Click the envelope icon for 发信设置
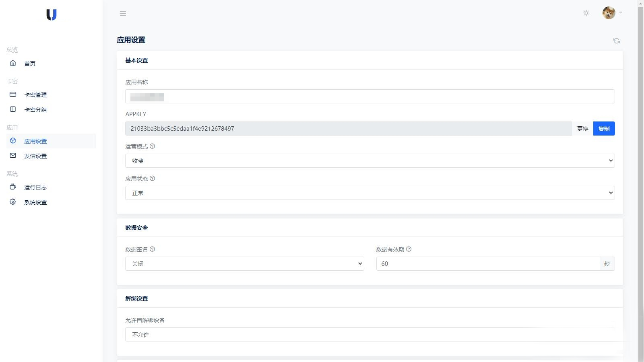Viewport: 644px width, 362px height. coord(13,155)
